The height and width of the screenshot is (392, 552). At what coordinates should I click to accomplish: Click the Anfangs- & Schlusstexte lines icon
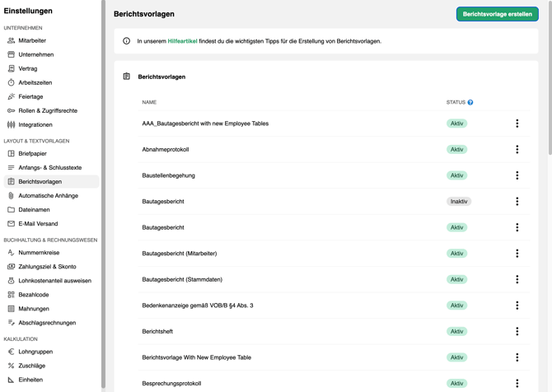12,167
